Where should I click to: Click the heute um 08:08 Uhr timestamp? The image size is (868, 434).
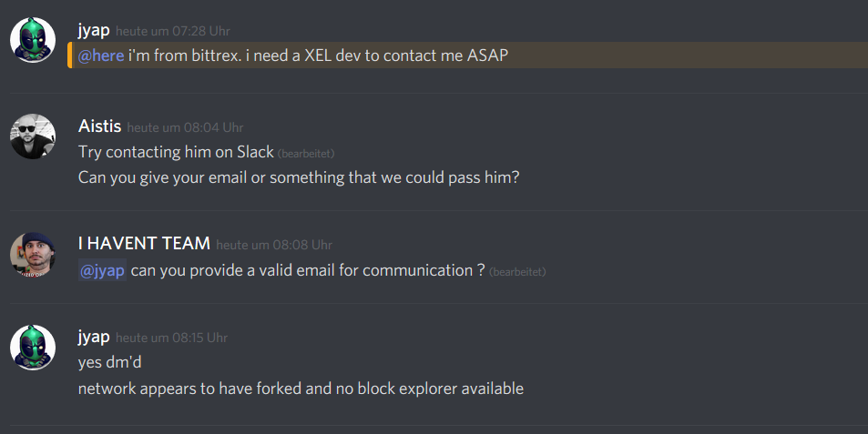274,245
